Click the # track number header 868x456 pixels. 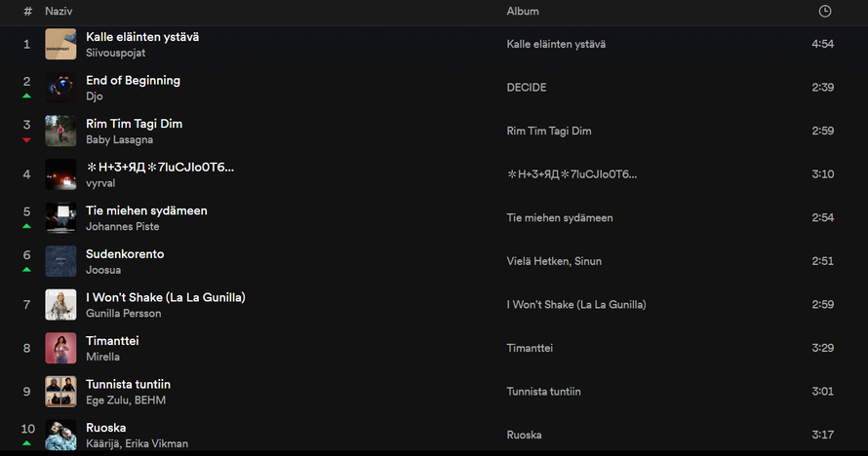coord(27,11)
